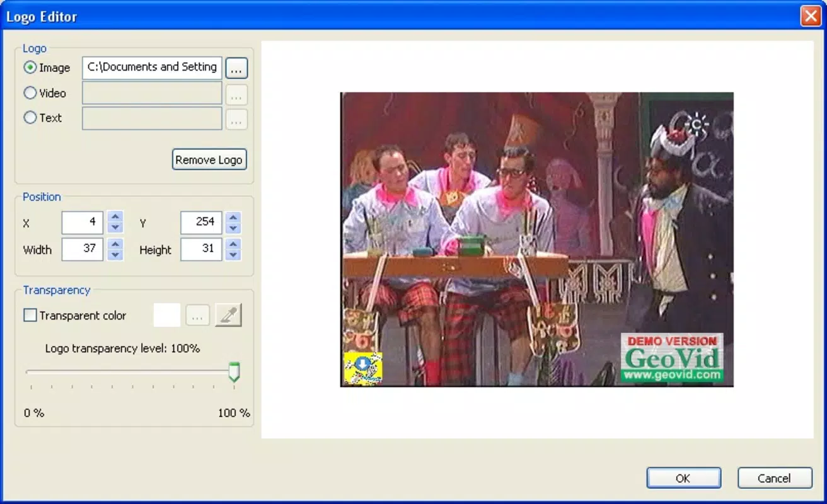Increase the logo Width value

point(115,244)
